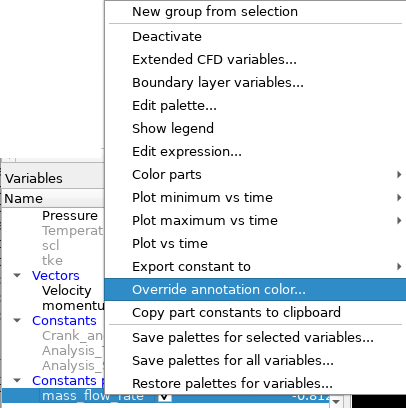Choose Show legend option

tap(255, 128)
